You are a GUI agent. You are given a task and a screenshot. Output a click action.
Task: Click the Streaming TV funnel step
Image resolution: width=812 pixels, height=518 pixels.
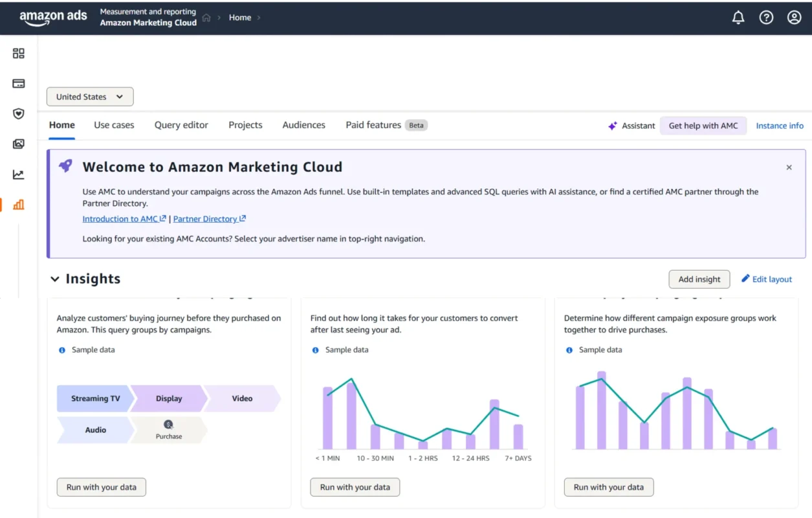95,398
